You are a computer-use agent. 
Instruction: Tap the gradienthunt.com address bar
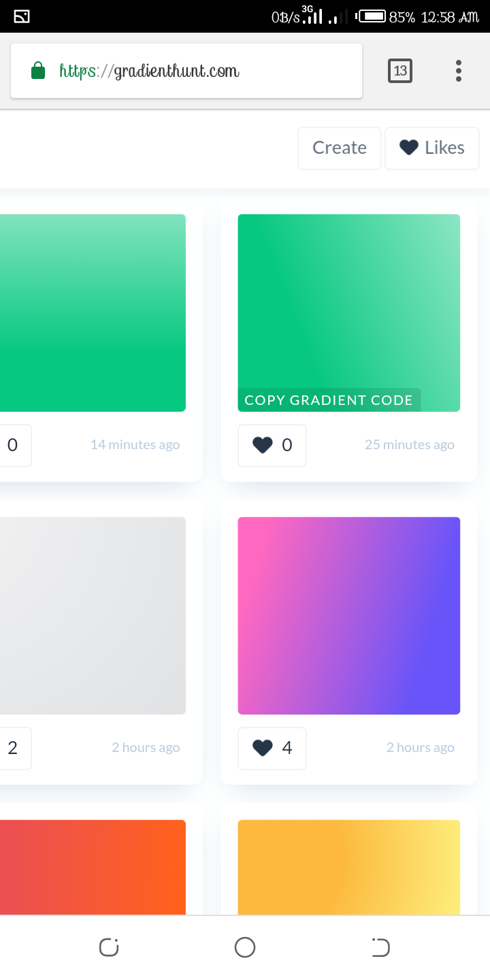186,71
